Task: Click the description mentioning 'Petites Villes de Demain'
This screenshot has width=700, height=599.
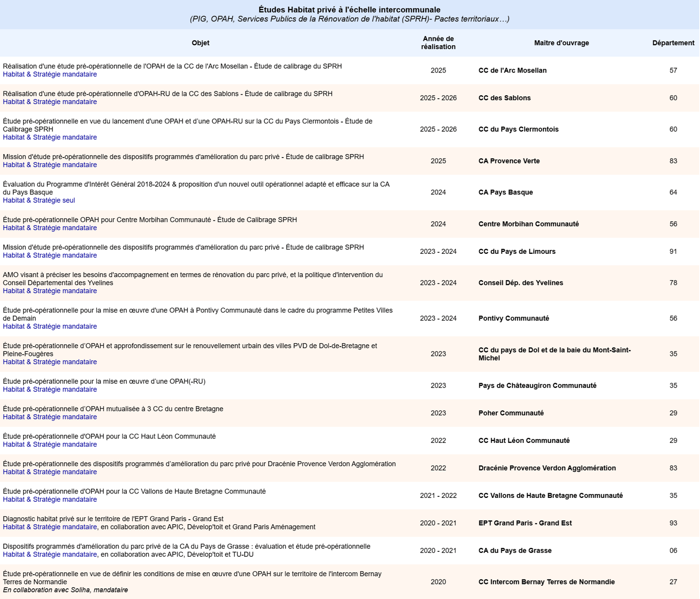Action: (x=198, y=315)
